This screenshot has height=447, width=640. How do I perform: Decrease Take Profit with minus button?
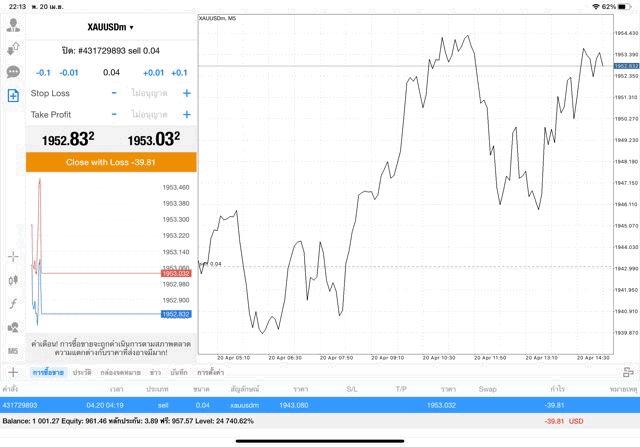tap(114, 115)
